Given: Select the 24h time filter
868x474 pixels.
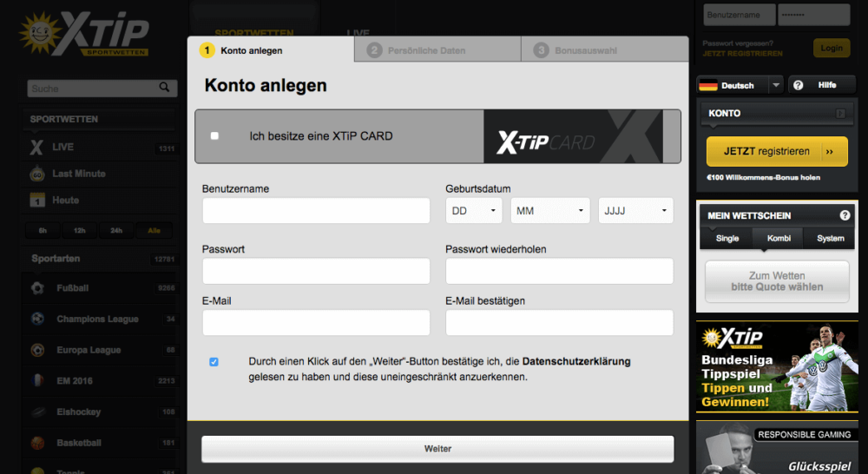Looking at the screenshot, I should pos(116,230).
